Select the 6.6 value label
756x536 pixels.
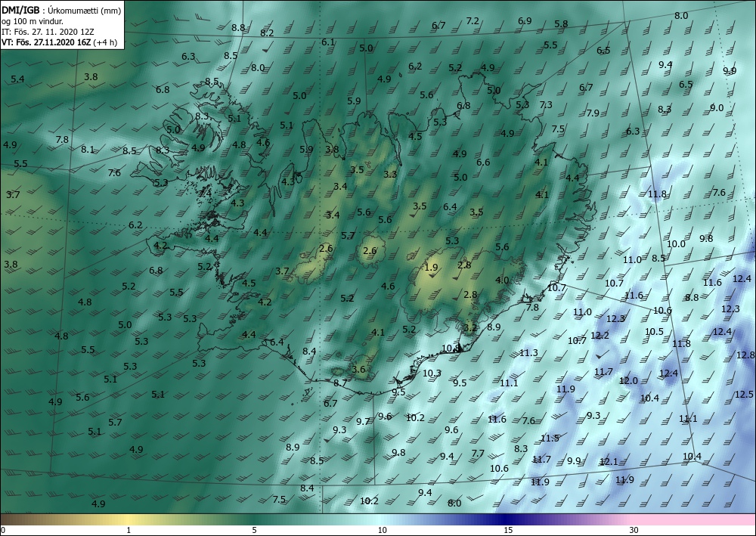tap(483, 163)
